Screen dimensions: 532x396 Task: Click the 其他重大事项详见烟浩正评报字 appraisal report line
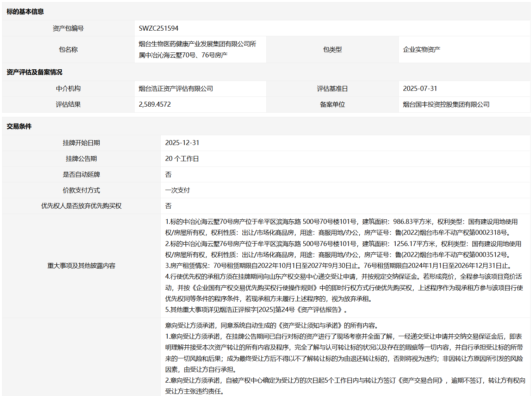(256, 310)
